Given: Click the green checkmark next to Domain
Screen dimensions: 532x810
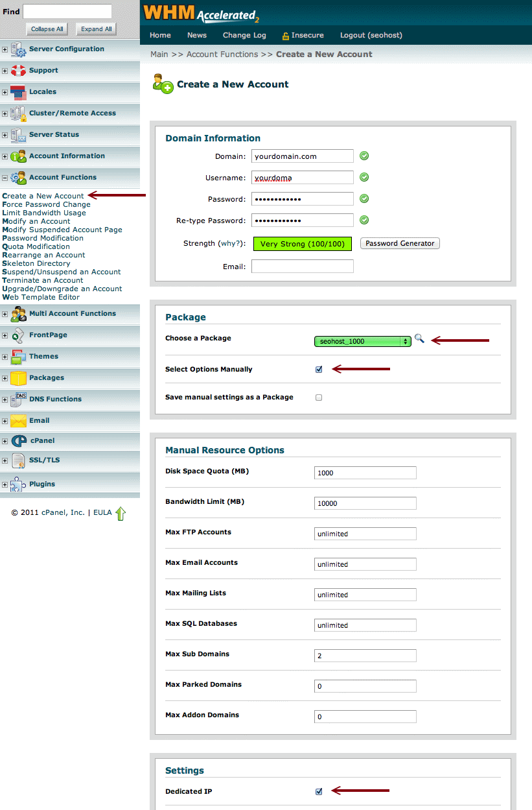Looking at the screenshot, I should tap(364, 156).
